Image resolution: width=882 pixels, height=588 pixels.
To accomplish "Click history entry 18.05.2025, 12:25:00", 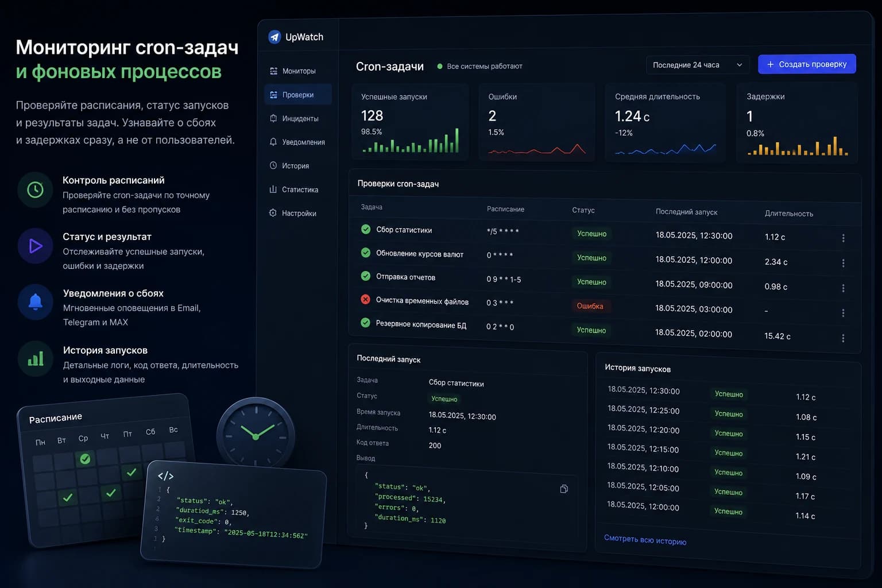I will (x=643, y=410).
